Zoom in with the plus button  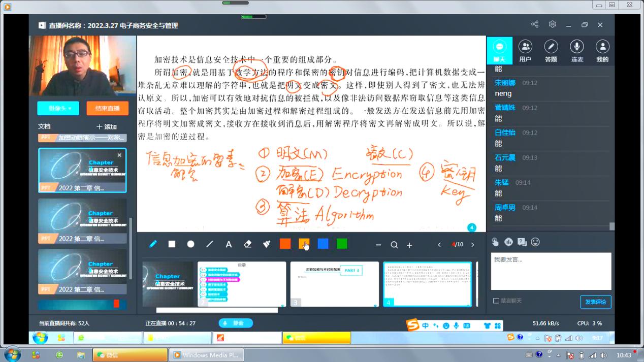pyautogui.click(x=409, y=245)
